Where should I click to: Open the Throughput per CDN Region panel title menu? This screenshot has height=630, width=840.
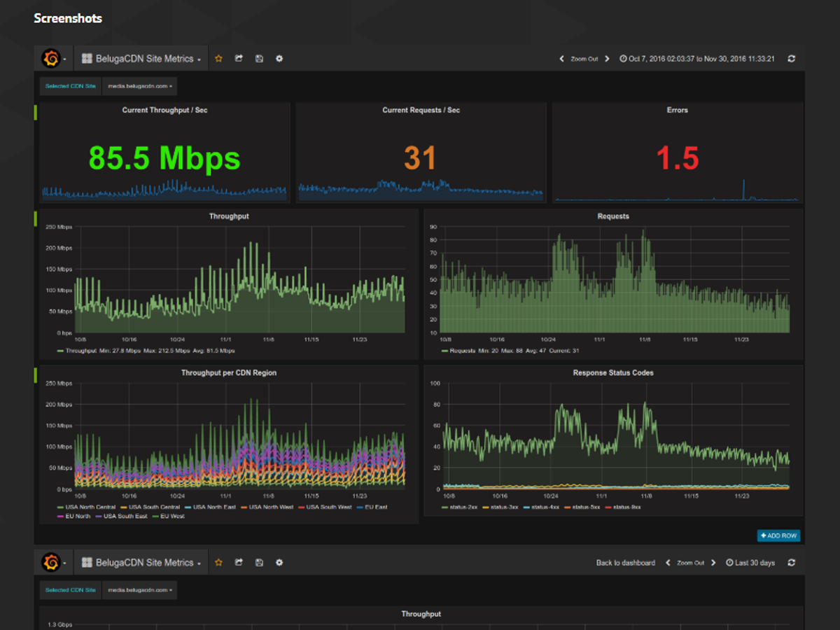tap(228, 373)
